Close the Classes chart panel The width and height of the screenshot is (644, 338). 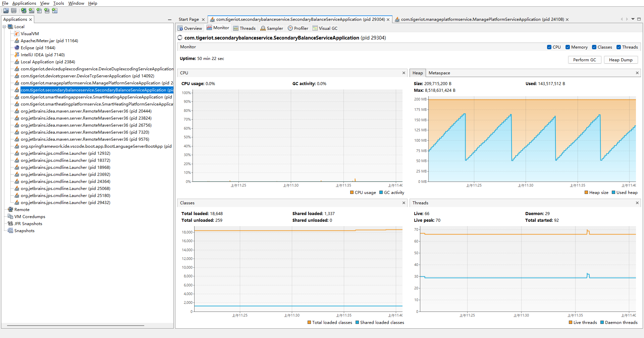point(404,203)
